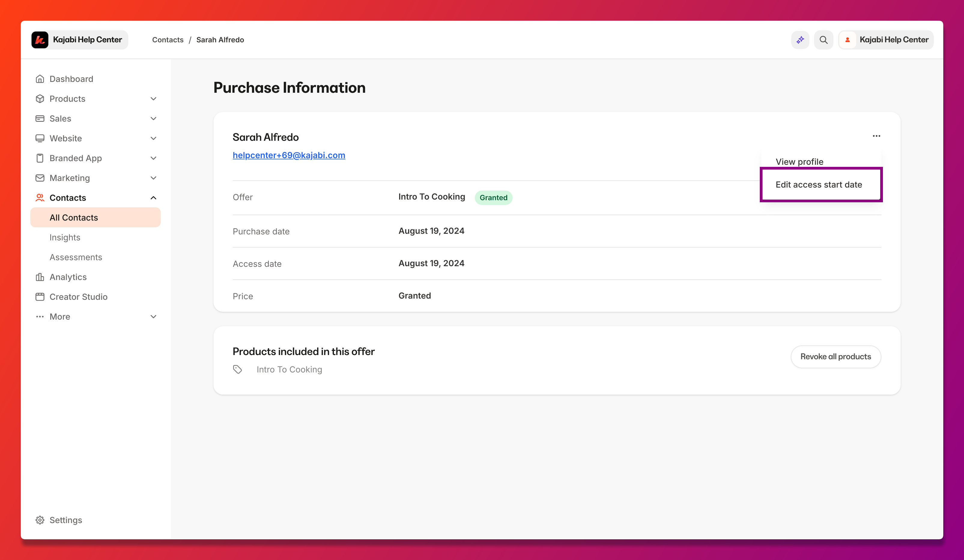Click the Offer row label
Screen dimensions: 964x560
243,197
